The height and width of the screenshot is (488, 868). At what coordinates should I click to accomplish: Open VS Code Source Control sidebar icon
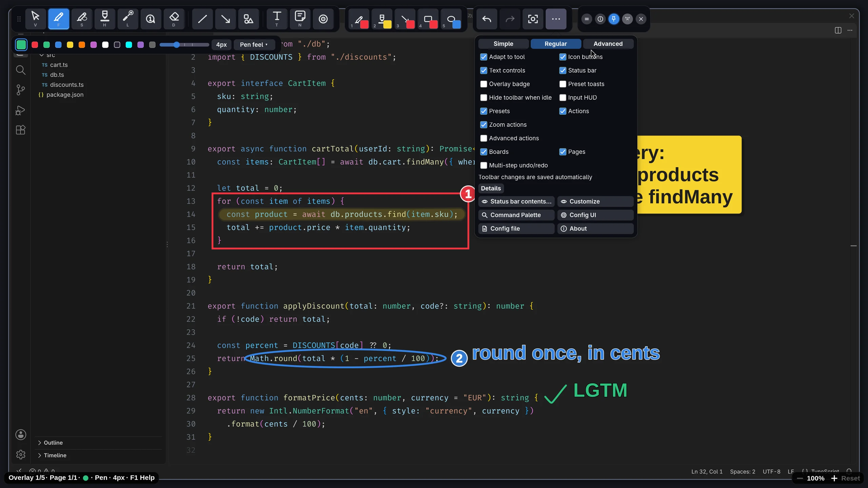coord(21,90)
